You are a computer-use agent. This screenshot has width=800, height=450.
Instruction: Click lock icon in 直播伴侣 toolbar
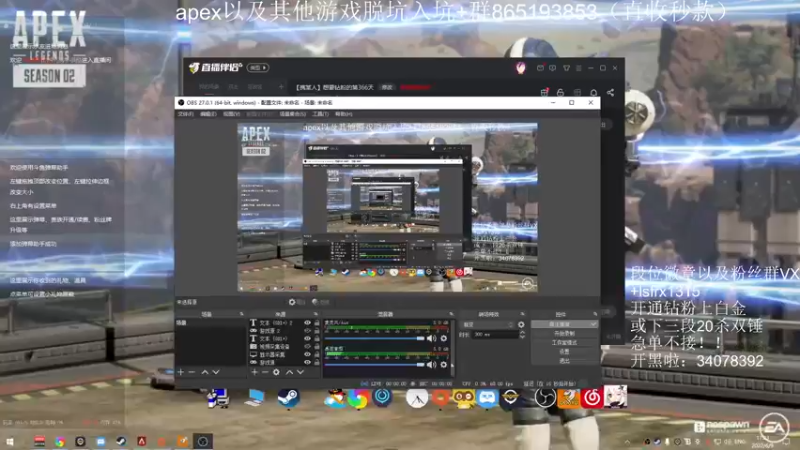pyautogui.click(x=560, y=92)
